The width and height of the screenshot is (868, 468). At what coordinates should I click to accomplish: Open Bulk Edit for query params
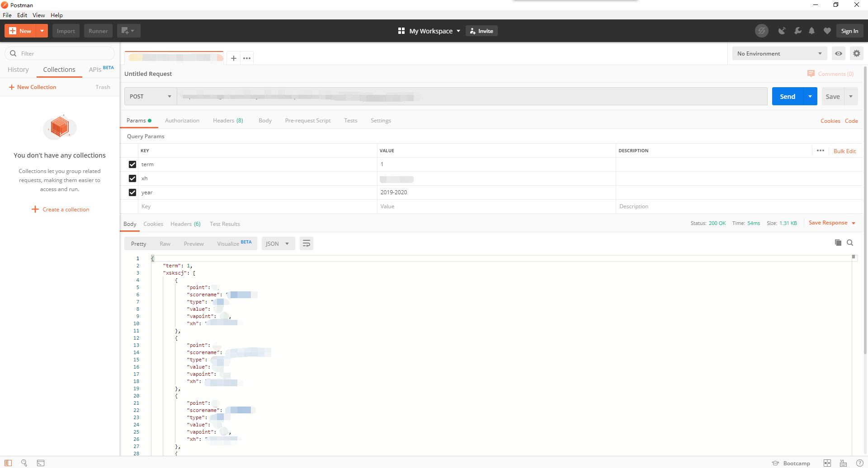point(844,151)
